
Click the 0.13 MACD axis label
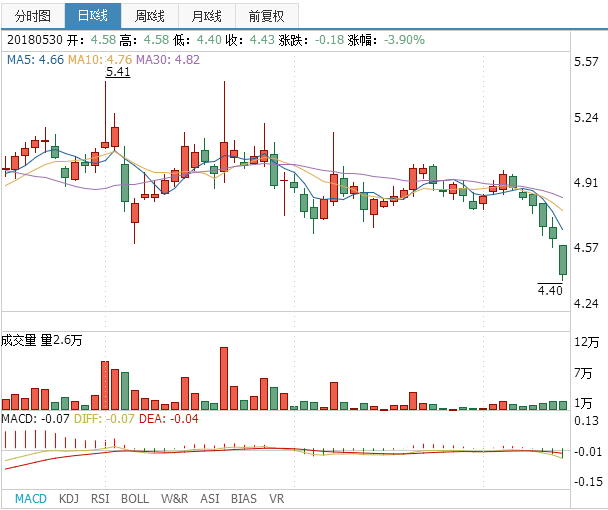[x=586, y=421]
